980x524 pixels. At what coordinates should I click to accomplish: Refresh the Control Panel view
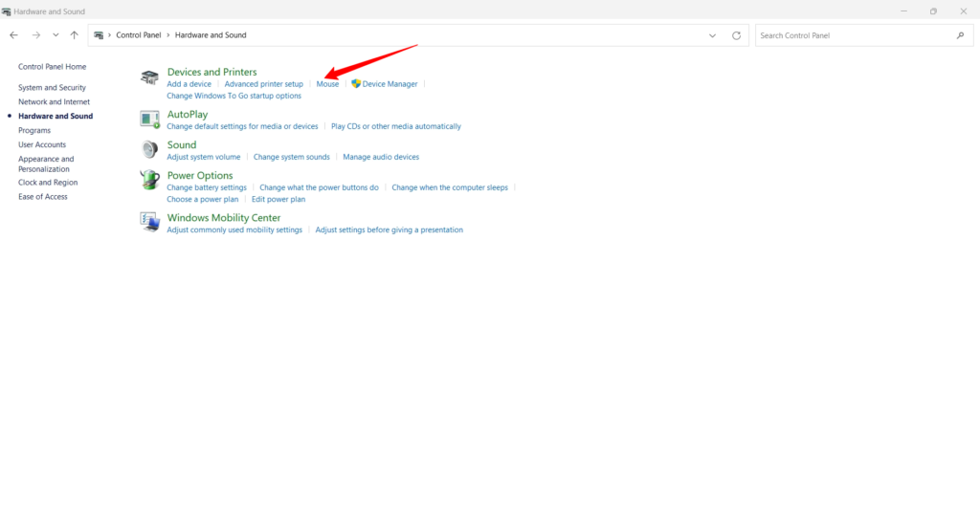click(736, 35)
